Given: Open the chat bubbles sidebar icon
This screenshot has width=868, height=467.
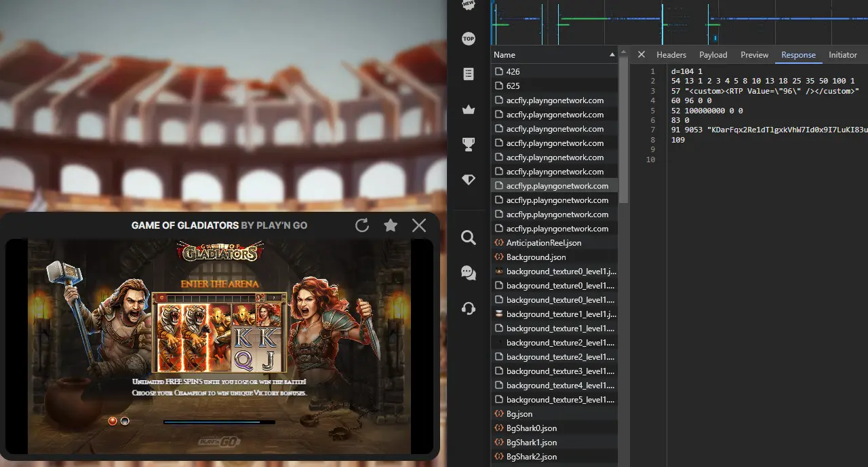Looking at the screenshot, I should pyautogui.click(x=469, y=272).
